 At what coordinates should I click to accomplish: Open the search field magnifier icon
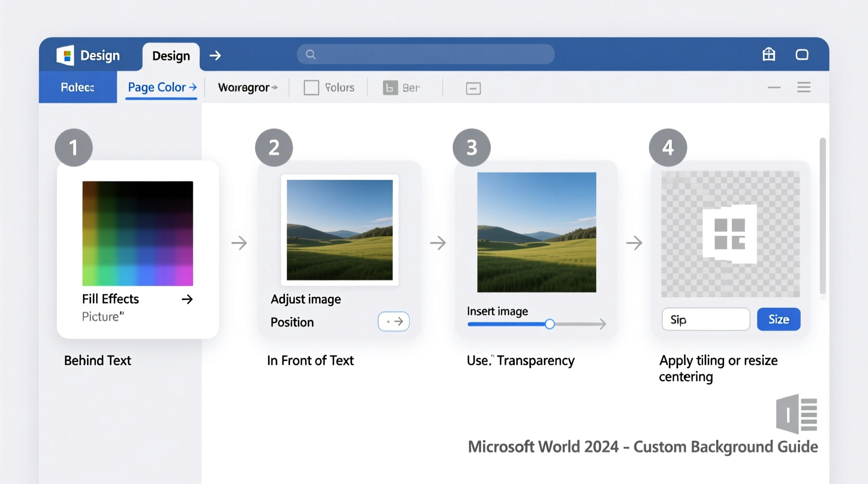(310, 54)
